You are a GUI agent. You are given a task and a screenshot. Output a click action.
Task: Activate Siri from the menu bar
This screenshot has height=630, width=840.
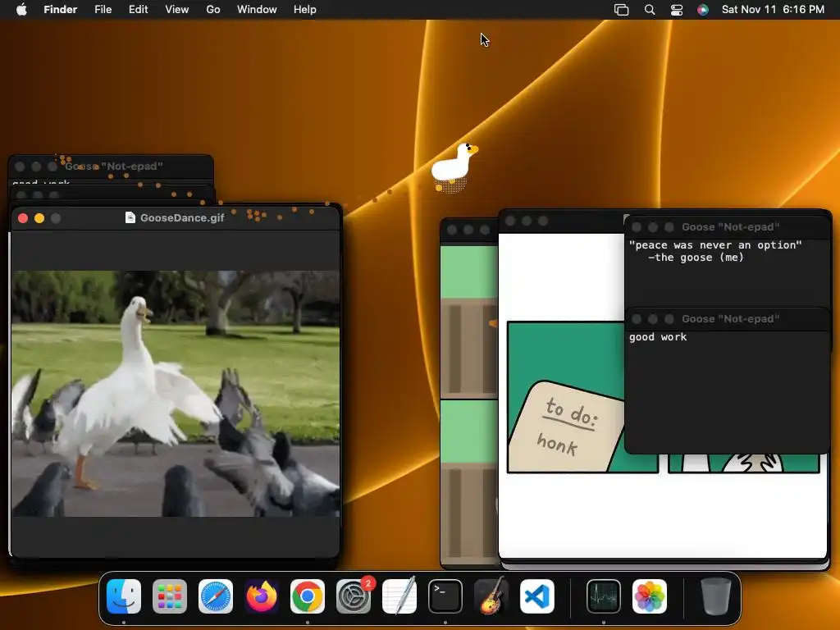pos(703,10)
